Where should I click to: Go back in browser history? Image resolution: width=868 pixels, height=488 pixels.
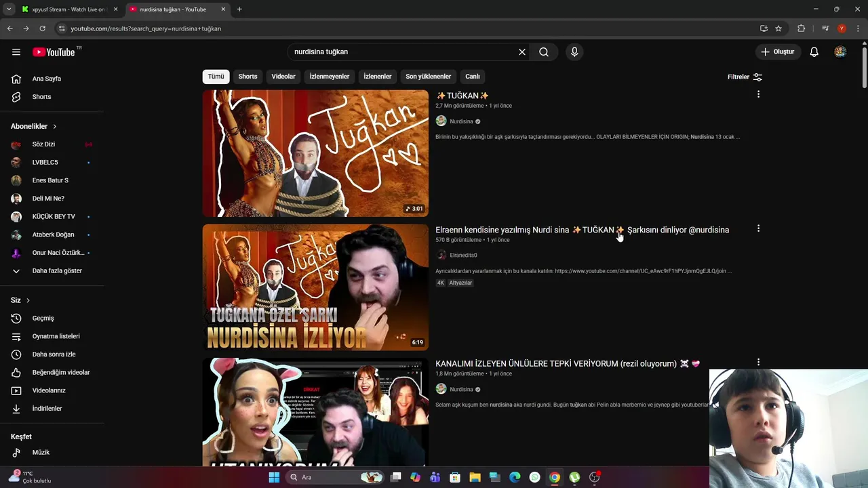9,28
